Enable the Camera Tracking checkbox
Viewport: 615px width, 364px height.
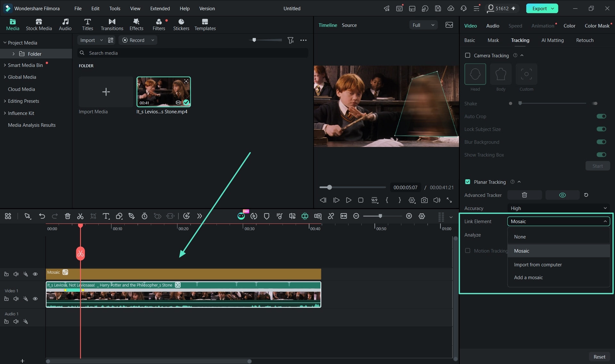click(x=468, y=55)
